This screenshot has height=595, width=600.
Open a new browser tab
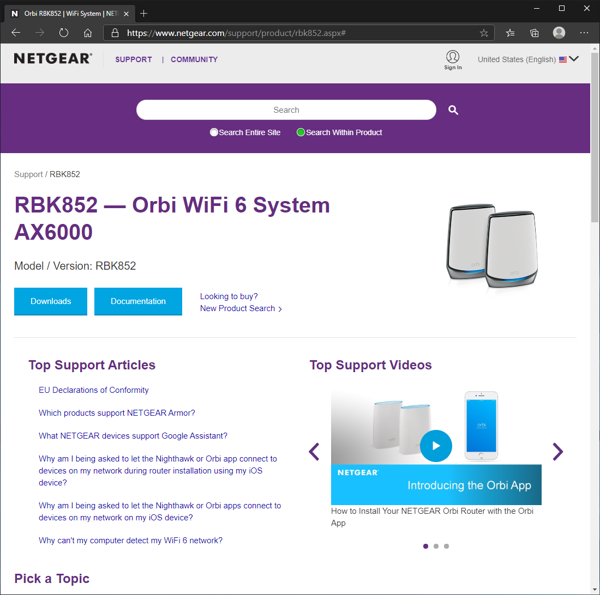click(x=143, y=14)
